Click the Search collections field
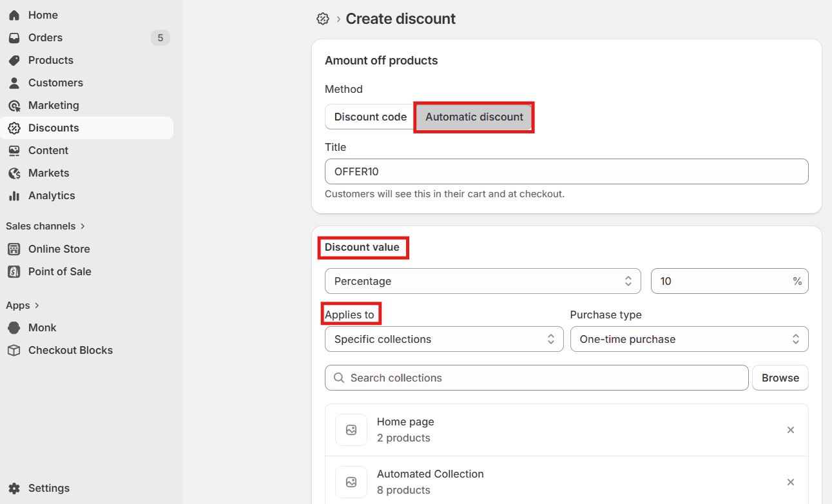This screenshot has height=504, width=832. tap(536, 378)
